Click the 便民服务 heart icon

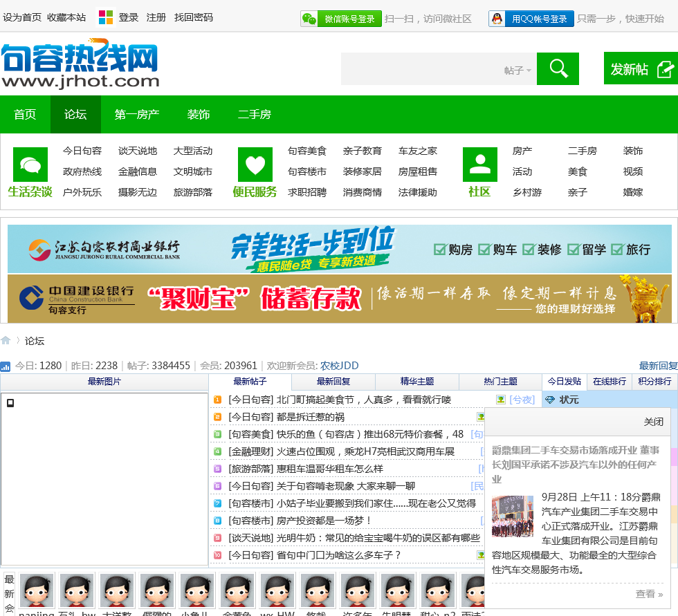(255, 165)
